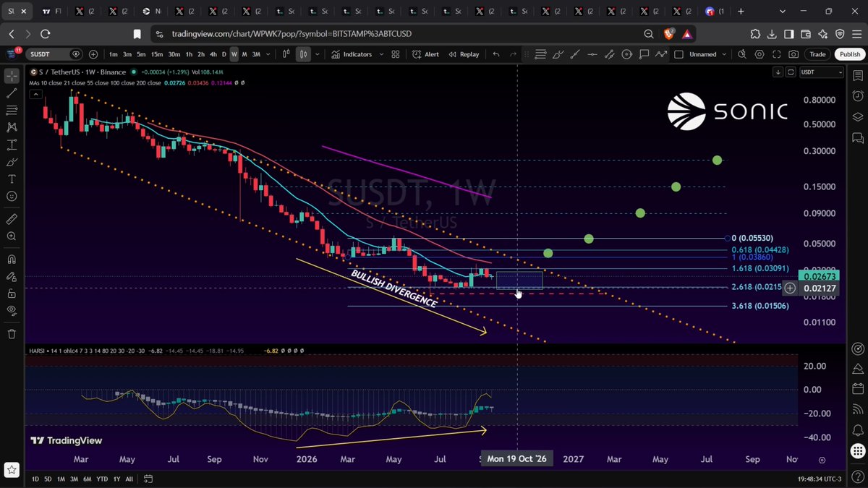Open a new browser tab

741,12
